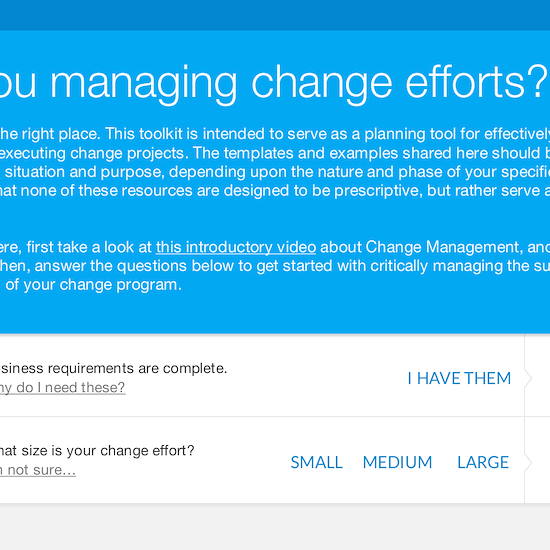Click the dark blue top header bar
The height and width of the screenshot is (550, 550).
(275, 15)
